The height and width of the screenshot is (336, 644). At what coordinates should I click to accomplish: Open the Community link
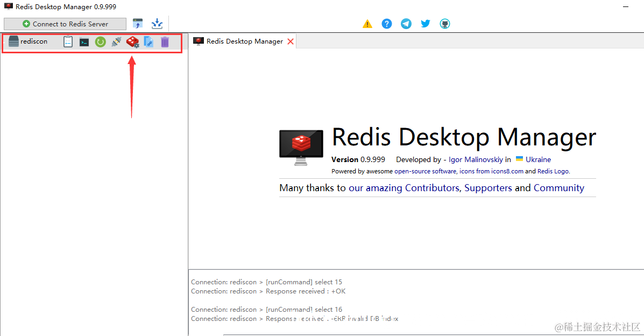point(558,188)
